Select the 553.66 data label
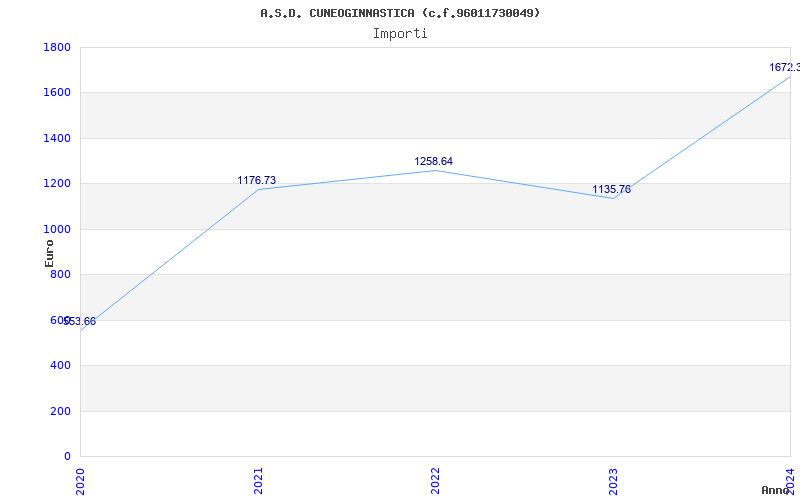Image resolution: width=800 pixels, height=500 pixels. pos(80,321)
